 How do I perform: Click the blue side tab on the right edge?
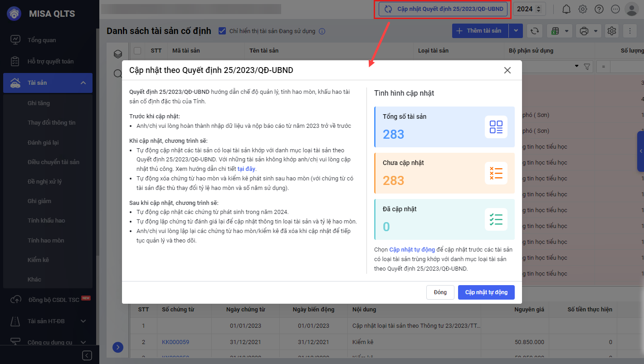click(x=640, y=151)
